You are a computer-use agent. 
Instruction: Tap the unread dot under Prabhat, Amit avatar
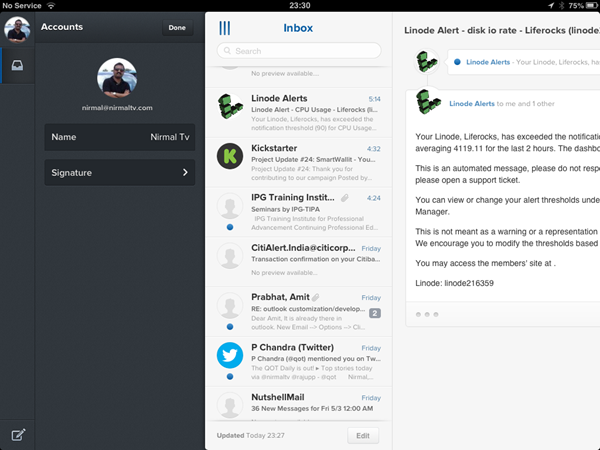tap(230, 327)
